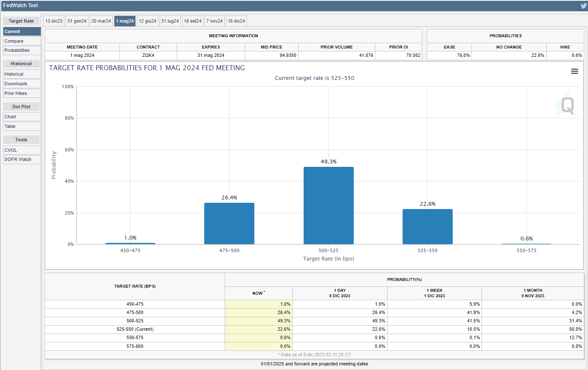
Task: Click the 49.3% bar label
Action: point(329,161)
